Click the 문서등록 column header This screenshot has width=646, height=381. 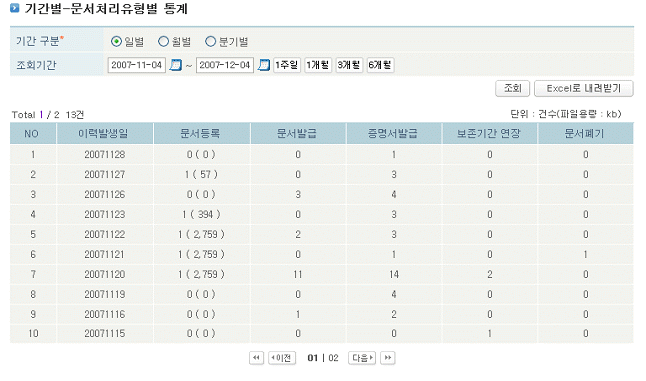[201, 134]
